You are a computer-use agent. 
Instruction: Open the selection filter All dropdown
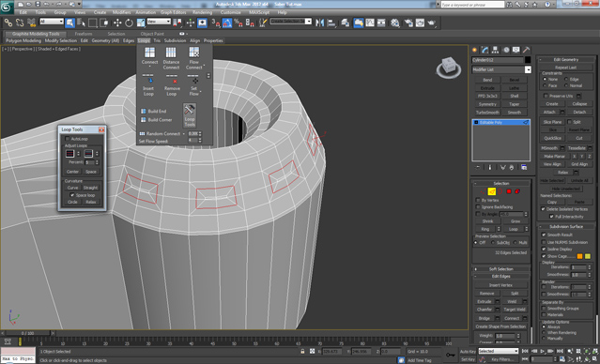pos(52,22)
